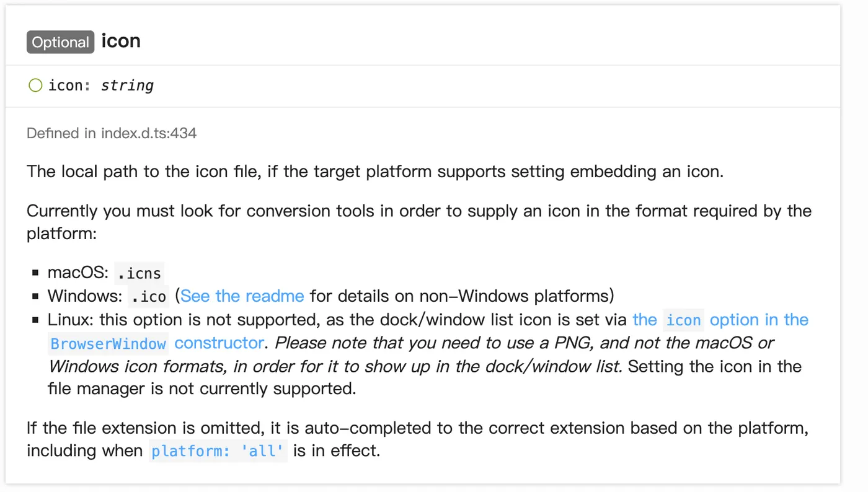Image resolution: width=868 pixels, height=492 pixels.
Task: Click the ".icns" code snippet
Action: pyautogui.click(x=139, y=273)
